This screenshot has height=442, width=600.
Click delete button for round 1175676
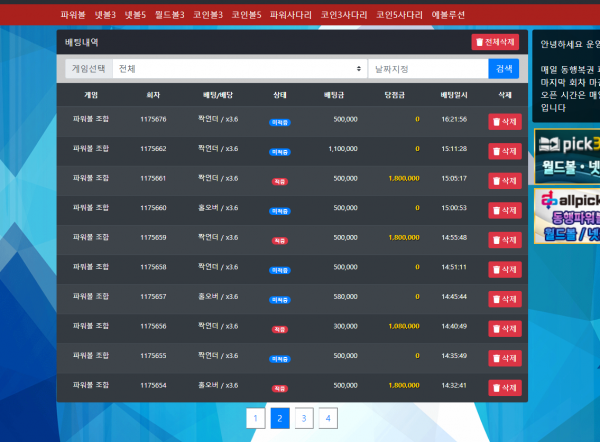(504, 120)
